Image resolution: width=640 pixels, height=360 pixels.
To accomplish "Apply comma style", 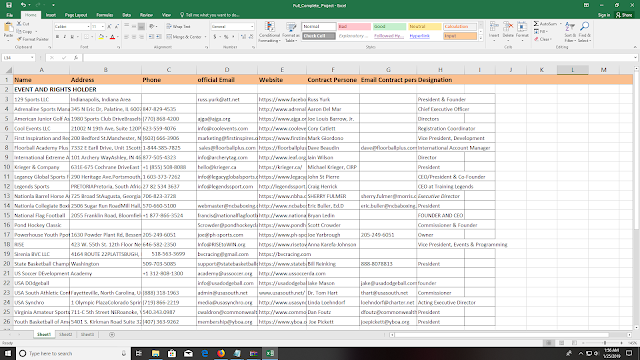I will [x=233, y=37].
